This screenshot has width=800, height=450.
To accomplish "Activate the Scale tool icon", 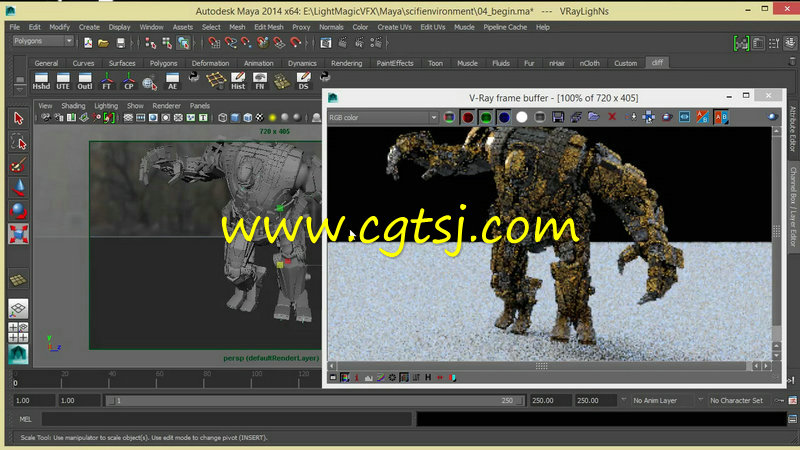I will pos(18,234).
